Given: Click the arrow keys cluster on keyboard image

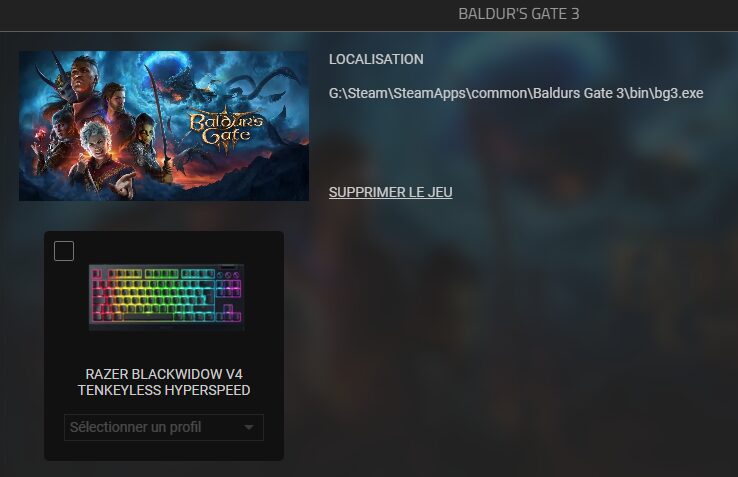Looking at the screenshot, I should pyautogui.click(x=228, y=314).
